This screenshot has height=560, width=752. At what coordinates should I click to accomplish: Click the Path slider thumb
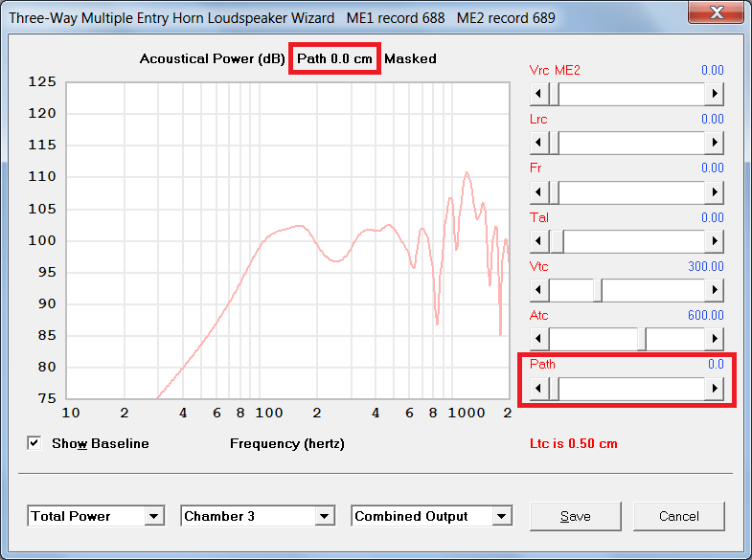[555, 388]
